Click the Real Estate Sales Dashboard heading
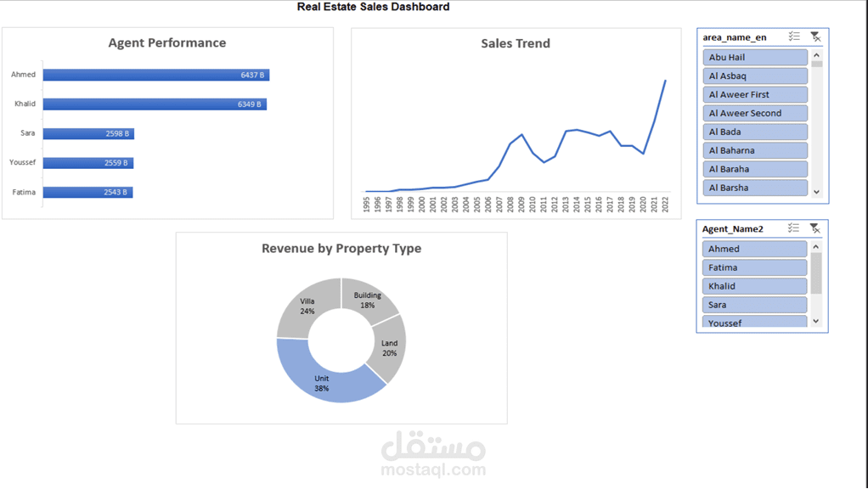 (x=373, y=7)
